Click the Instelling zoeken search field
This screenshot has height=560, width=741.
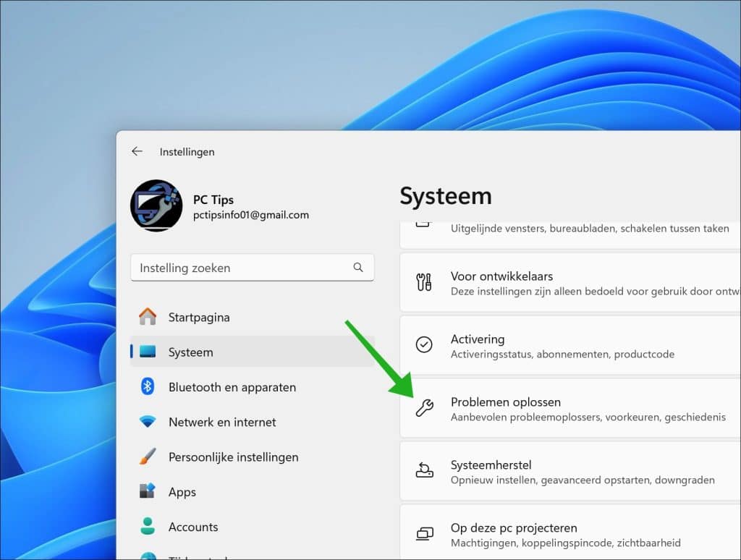pos(253,268)
